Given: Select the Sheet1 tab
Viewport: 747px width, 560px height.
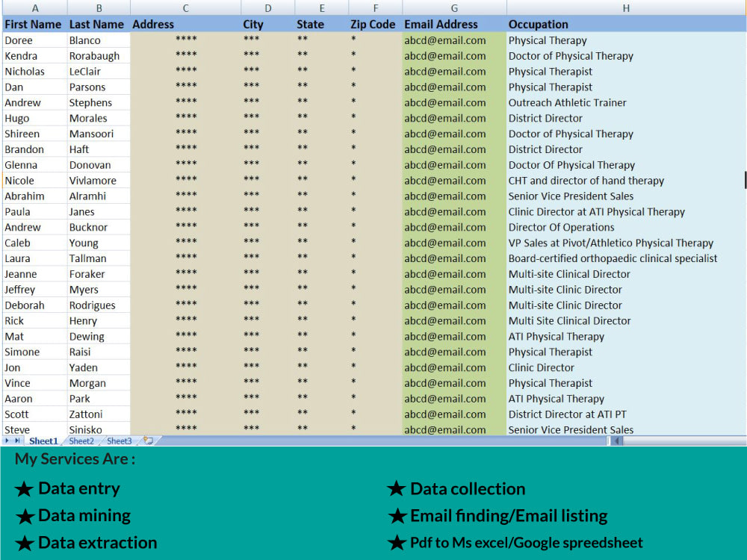Looking at the screenshot, I should (43, 441).
